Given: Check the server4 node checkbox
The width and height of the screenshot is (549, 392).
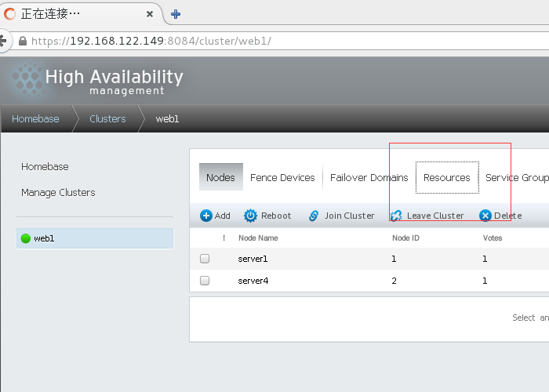Looking at the screenshot, I should click(x=205, y=280).
